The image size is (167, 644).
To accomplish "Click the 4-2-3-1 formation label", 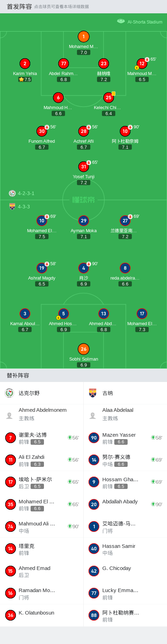I will pyautogui.click(x=26, y=193).
